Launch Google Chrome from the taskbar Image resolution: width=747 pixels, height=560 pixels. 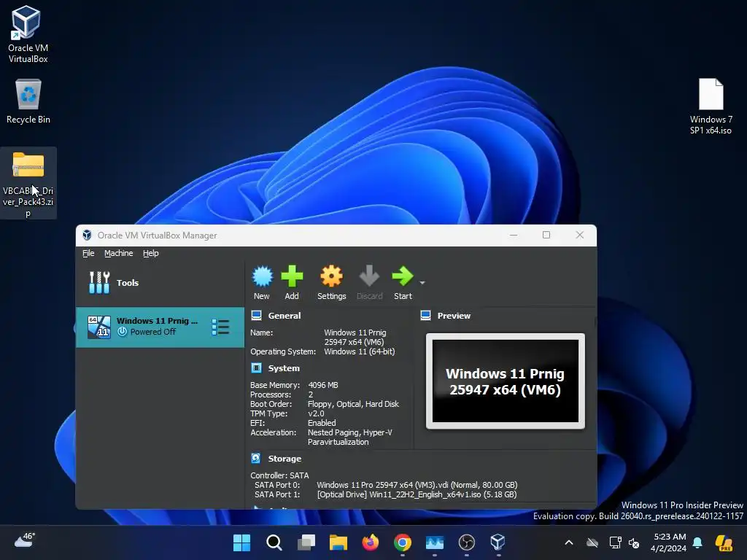[x=403, y=542]
